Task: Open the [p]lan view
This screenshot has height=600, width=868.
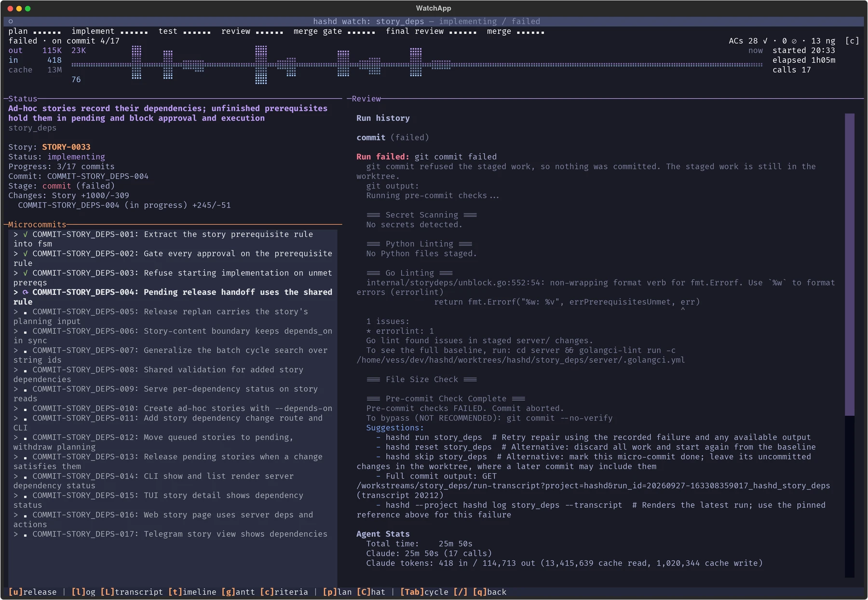Action: [x=337, y=592]
